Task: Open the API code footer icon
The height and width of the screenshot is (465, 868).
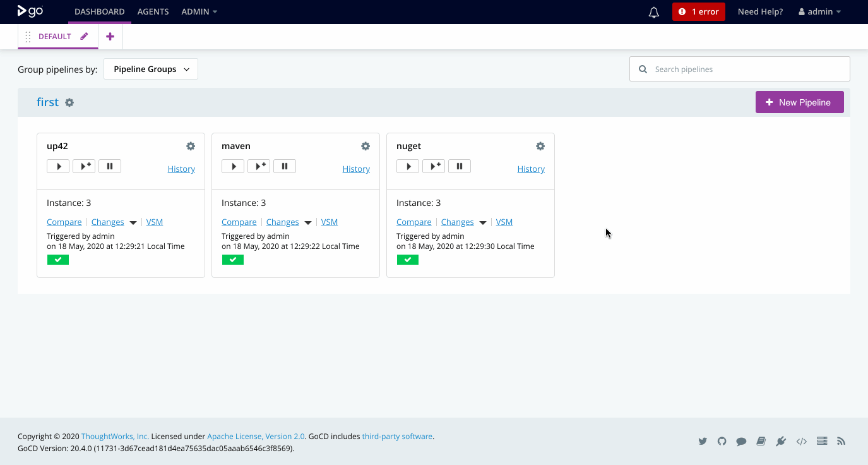Action: 802,441
